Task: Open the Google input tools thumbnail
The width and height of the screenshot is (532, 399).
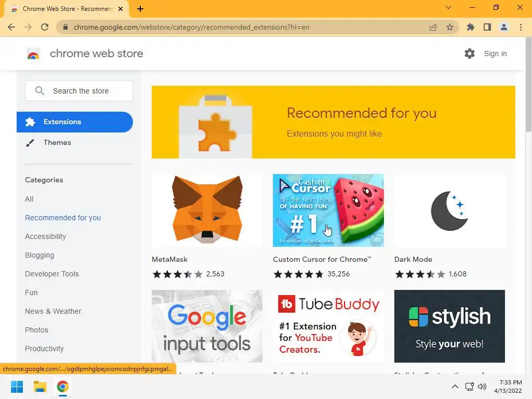Action: click(x=207, y=326)
